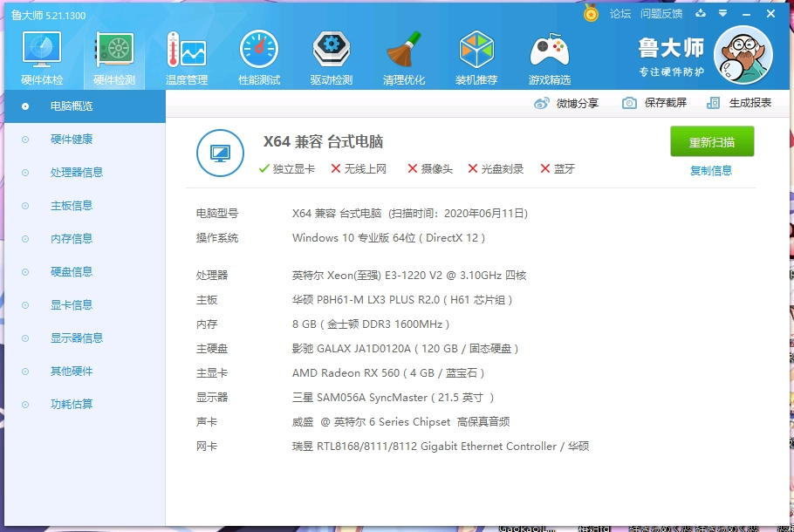
Task: Open 处理器信息 sidebar item
Action: [86, 173]
